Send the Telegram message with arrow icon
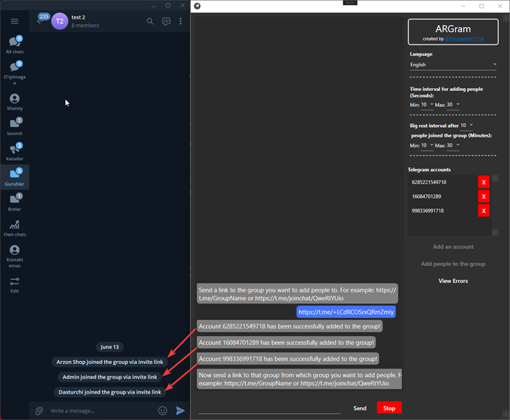This screenshot has height=420, width=510. (x=180, y=411)
